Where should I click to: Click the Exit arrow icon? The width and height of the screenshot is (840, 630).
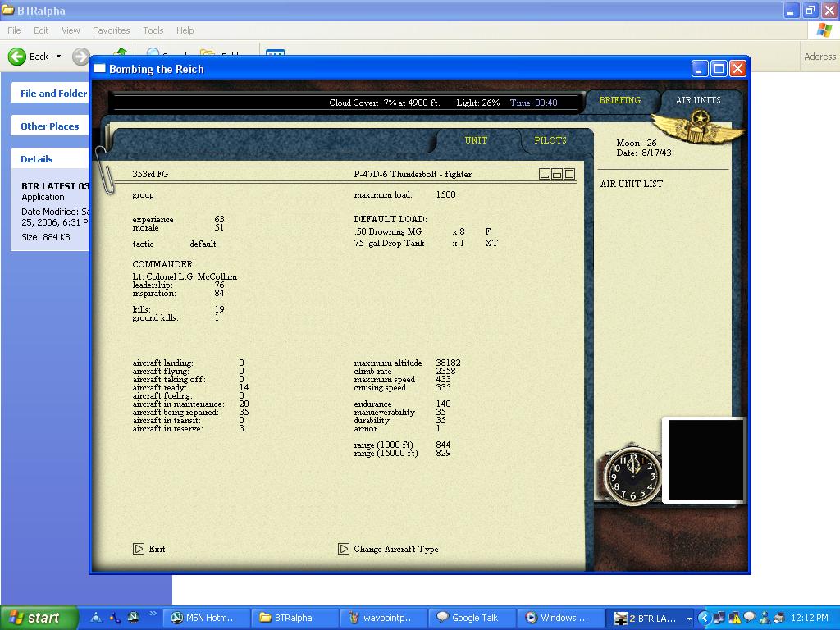tap(138, 549)
